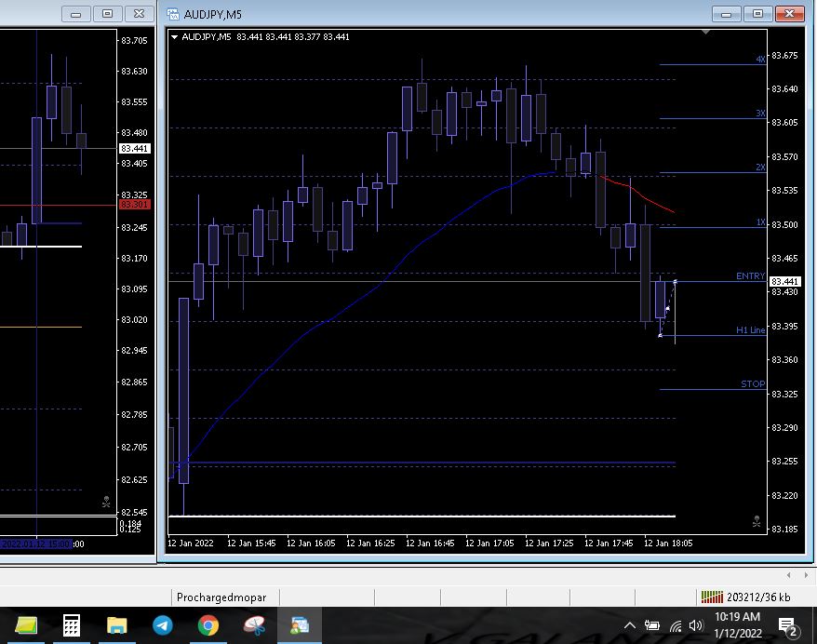
Task: Select the ENTRY price line label
Action: pyautogui.click(x=750, y=276)
